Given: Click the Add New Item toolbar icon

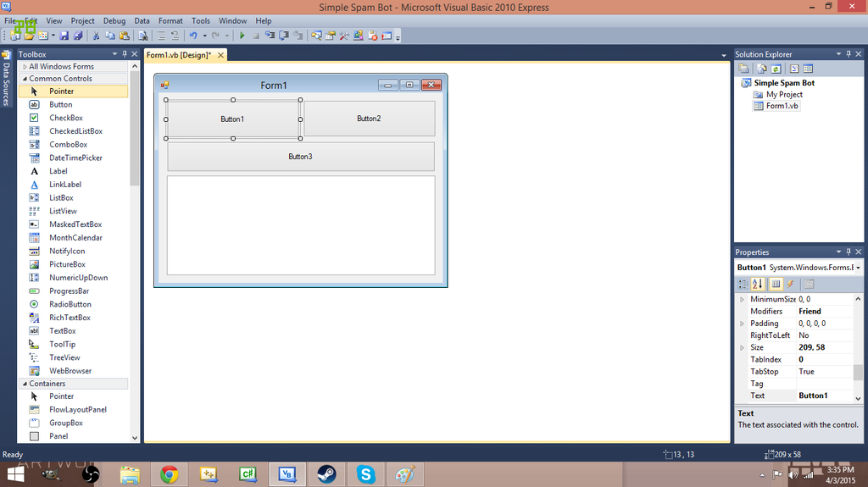Looking at the screenshot, I should tap(42, 36).
